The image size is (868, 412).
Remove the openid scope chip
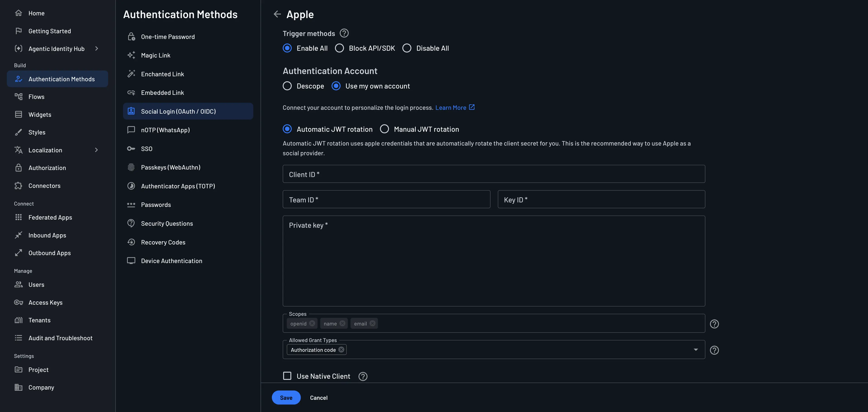[312, 323]
